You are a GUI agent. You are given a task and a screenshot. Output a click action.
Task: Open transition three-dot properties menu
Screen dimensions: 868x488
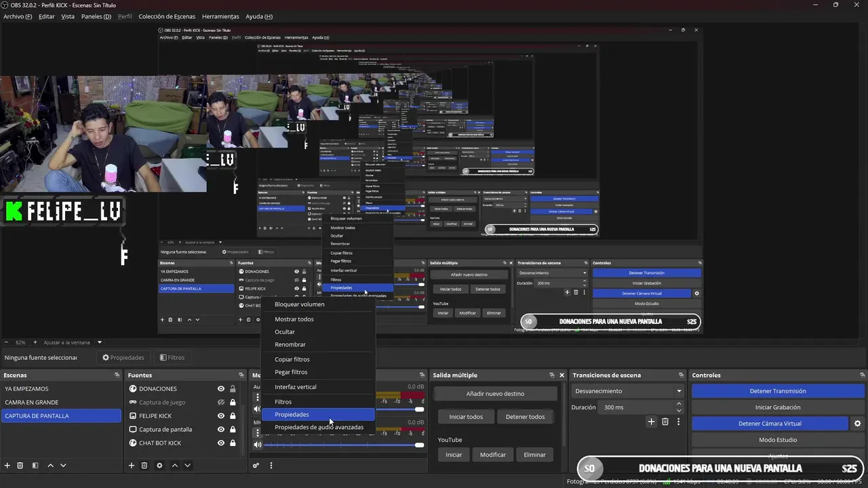click(678, 422)
